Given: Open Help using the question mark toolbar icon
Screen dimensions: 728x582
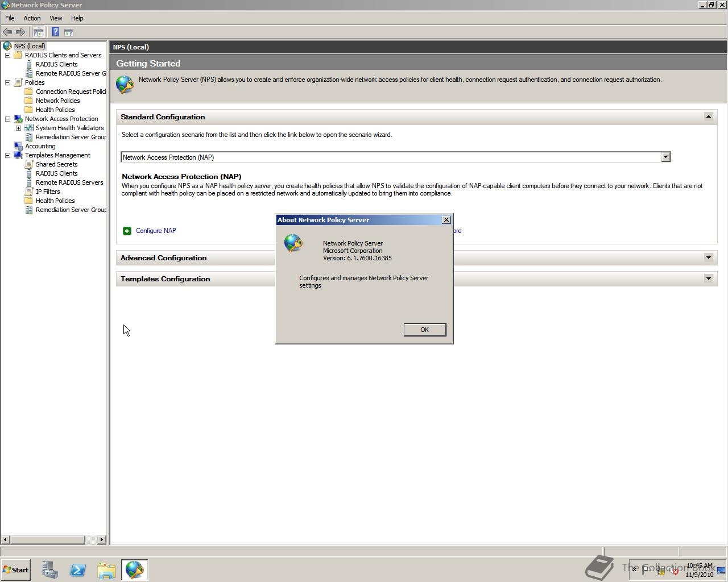Looking at the screenshot, I should point(55,32).
